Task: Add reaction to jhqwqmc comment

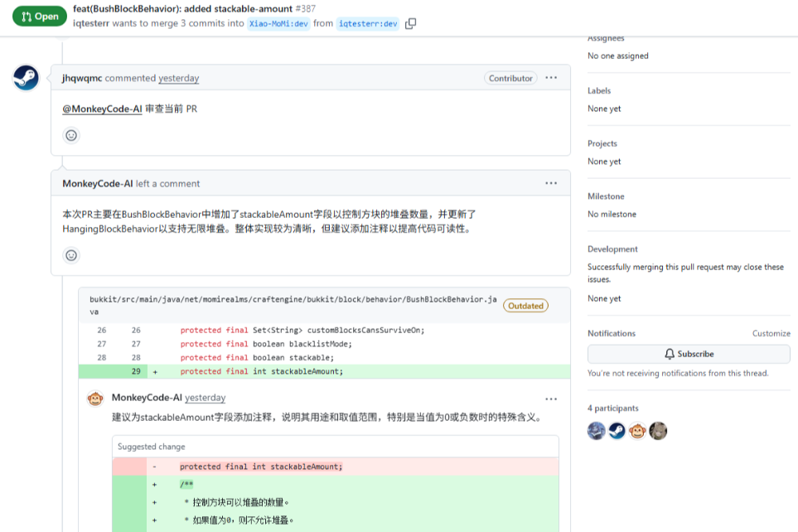Action: pyautogui.click(x=71, y=135)
